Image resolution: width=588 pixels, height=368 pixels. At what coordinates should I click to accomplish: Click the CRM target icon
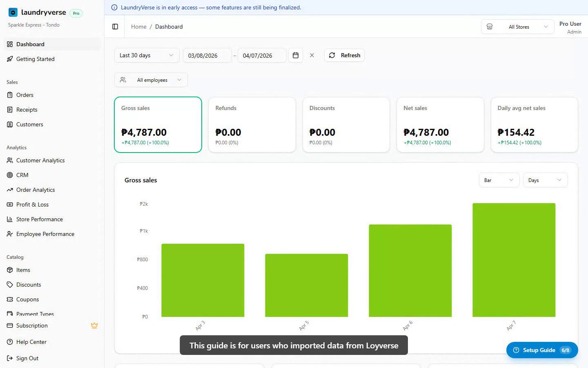point(10,175)
